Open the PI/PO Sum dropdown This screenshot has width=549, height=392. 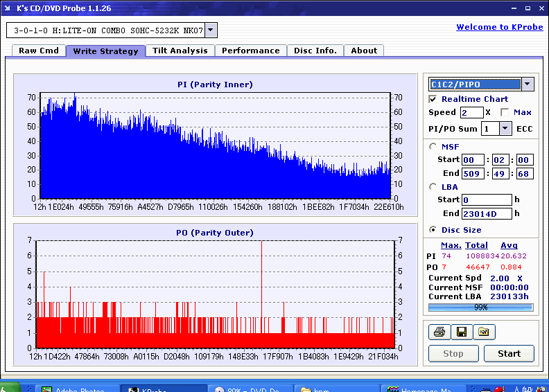(505, 128)
